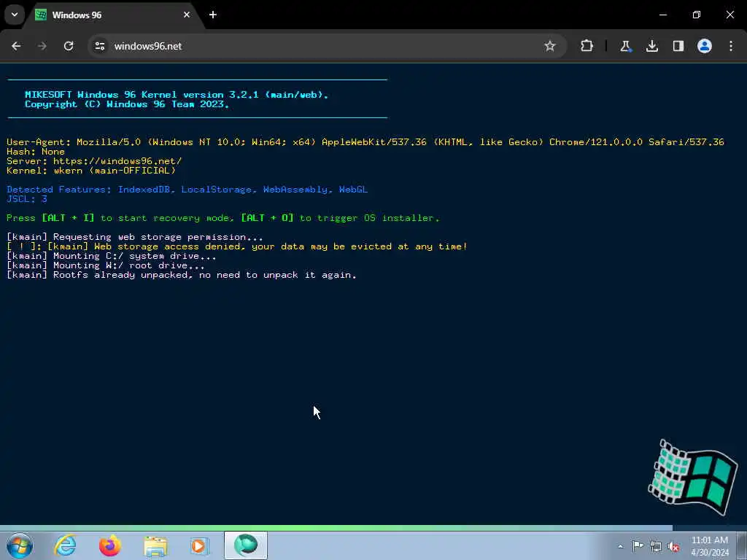Open the taskbar clock 11:01 AM
The image size is (747, 560).
(710, 546)
